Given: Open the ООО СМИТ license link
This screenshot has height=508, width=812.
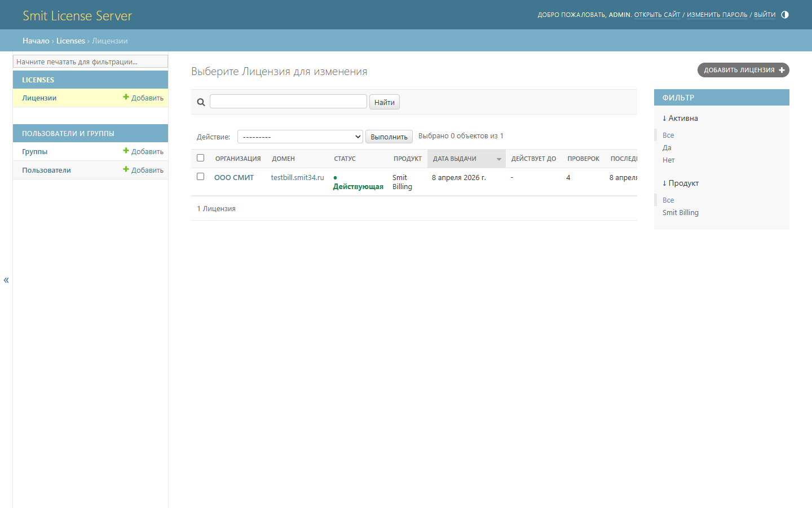Looking at the screenshot, I should [234, 177].
